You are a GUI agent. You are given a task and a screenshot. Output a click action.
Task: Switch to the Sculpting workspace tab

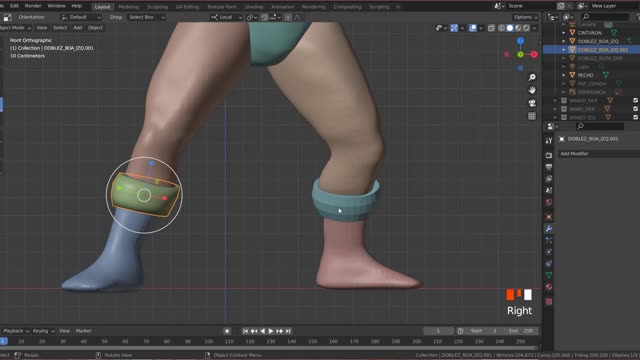pyautogui.click(x=157, y=7)
